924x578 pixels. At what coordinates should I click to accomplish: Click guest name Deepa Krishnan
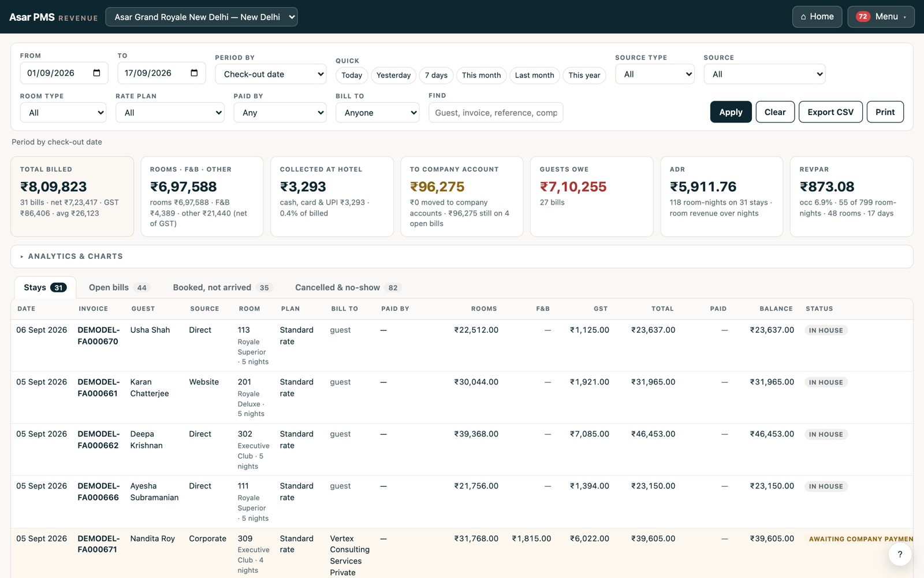147,440
